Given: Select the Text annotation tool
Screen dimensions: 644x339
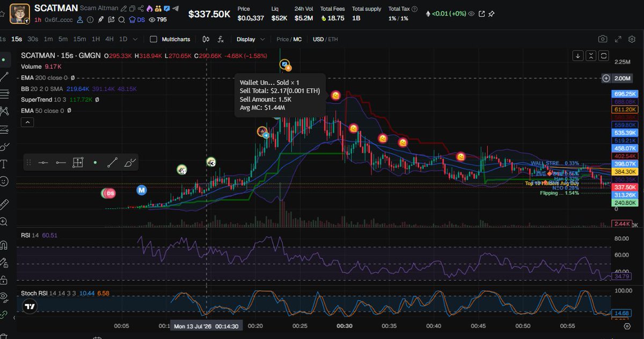Looking at the screenshot, I should point(4,163).
